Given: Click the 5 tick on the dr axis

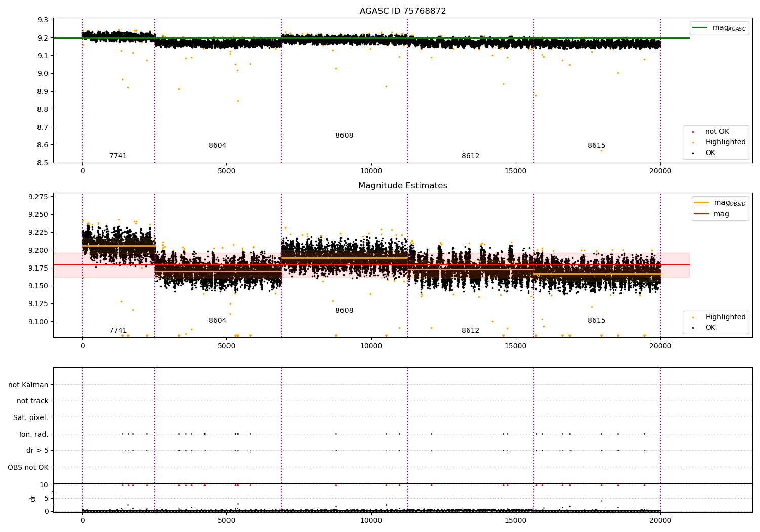Looking at the screenshot, I should [x=47, y=498].
